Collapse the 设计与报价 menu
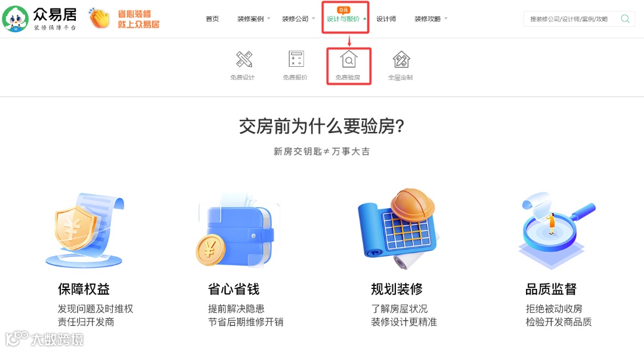 coord(346,19)
